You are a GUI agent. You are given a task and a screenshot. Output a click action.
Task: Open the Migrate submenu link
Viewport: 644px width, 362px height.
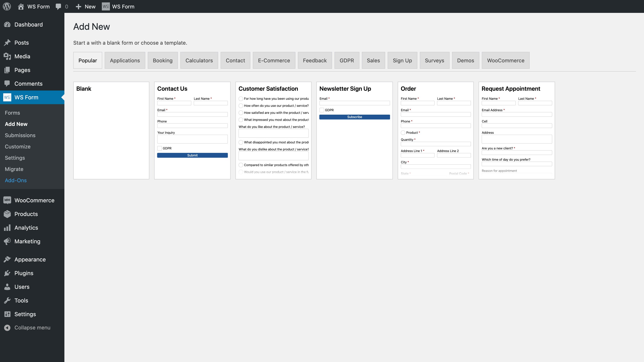tap(14, 169)
